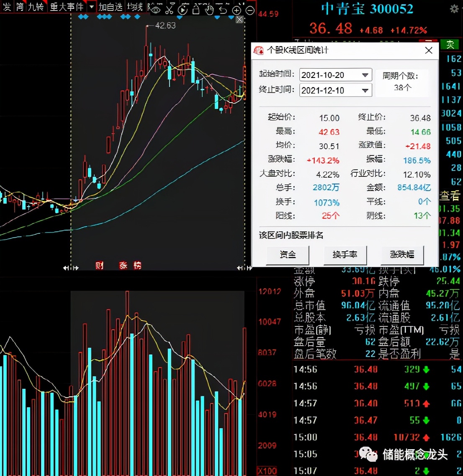This screenshot has width=463, height=476.
Task: Click the left range boundary drag handle
Action: coord(71,268)
